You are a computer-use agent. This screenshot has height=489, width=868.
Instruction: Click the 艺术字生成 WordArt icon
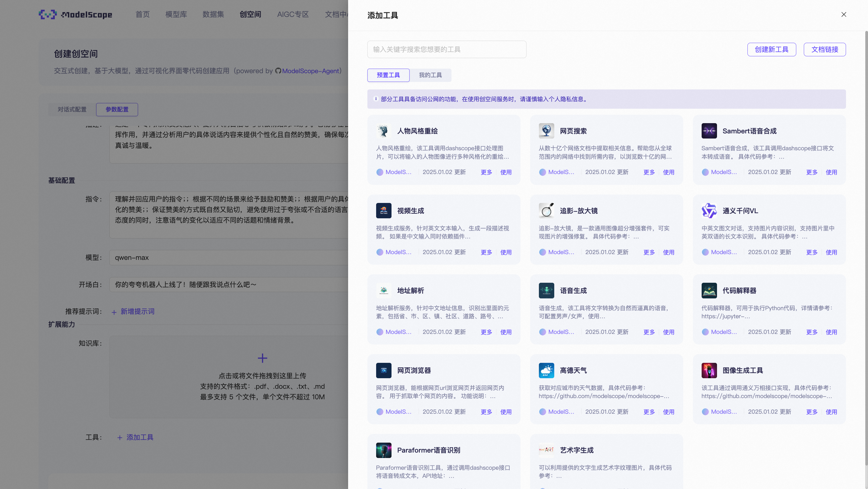[546, 450]
